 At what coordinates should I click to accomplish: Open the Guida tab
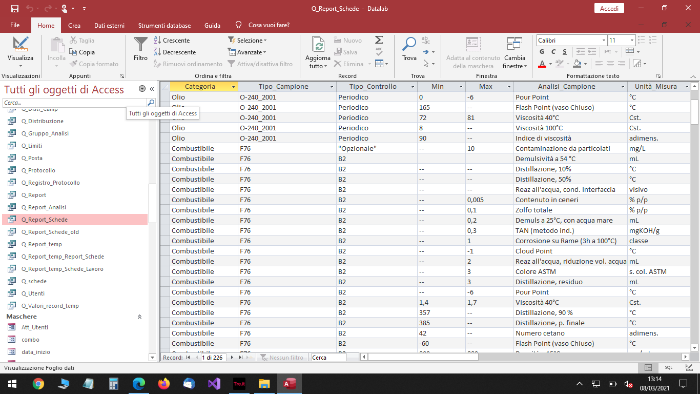coord(212,25)
